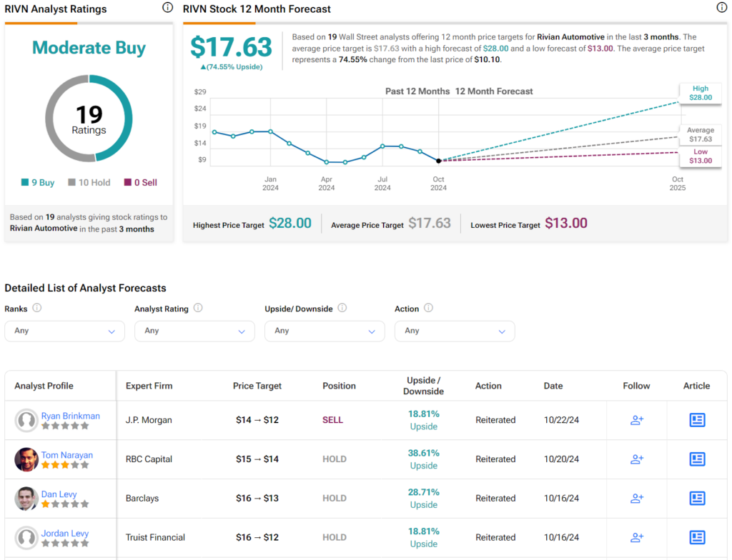Expand the Ranks filter dropdown

pos(64,331)
